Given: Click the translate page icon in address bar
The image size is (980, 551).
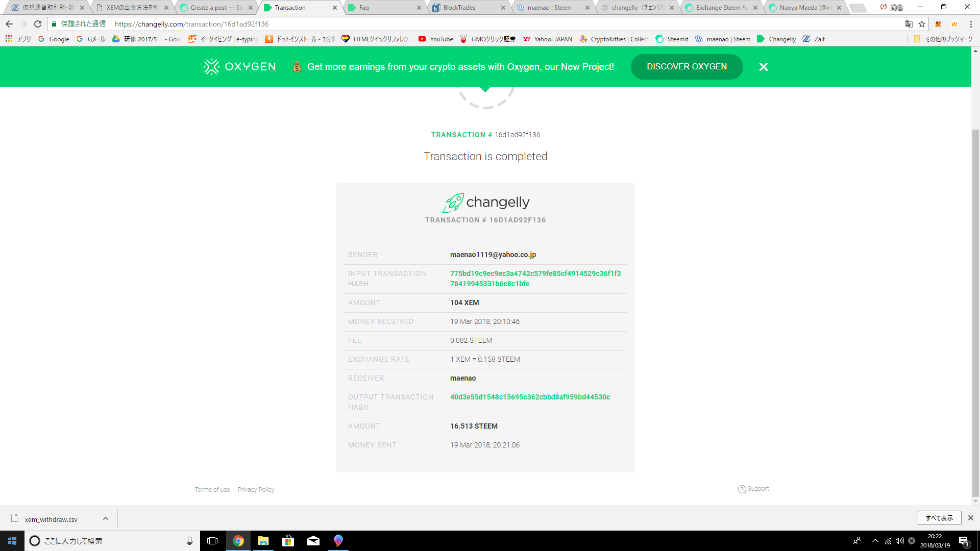Looking at the screenshot, I should [909, 24].
